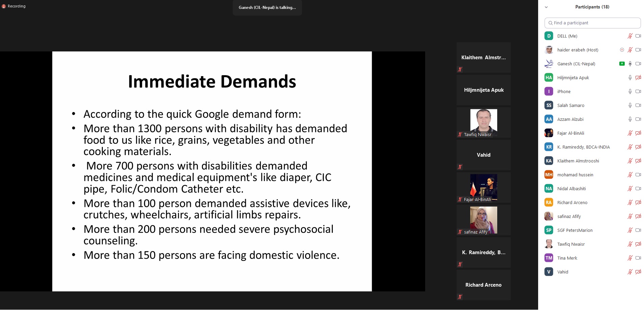Select 'Tina Merk' in participants list
Viewport: 644px width, 310px height.
pos(567,258)
